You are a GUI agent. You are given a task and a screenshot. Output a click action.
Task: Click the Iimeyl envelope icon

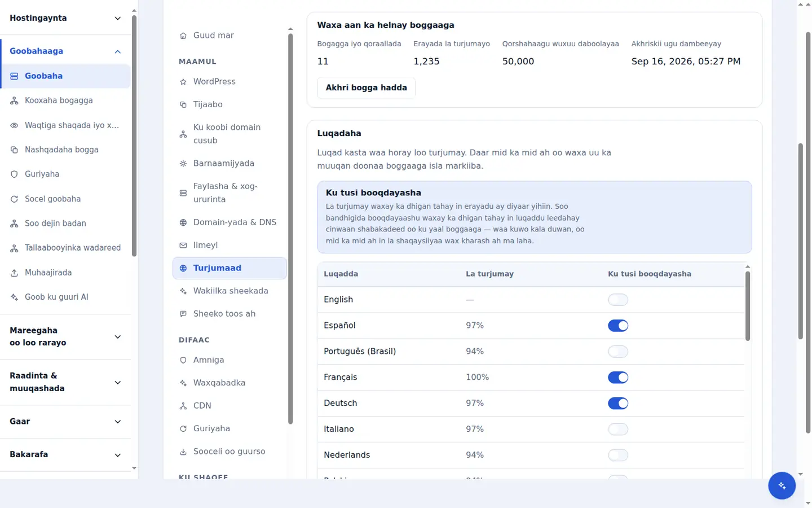pyautogui.click(x=183, y=246)
